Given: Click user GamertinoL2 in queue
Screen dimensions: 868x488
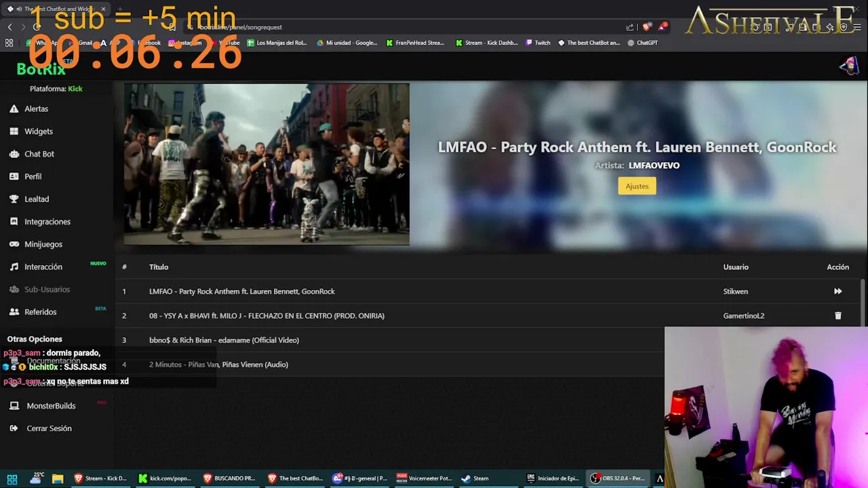Looking at the screenshot, I should [x=744, y=316].
